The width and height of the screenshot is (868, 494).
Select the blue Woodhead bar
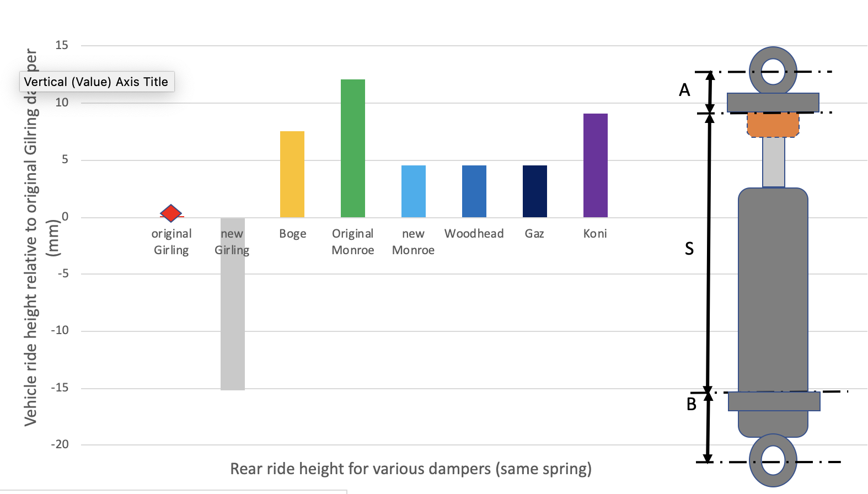pos(474,191)
